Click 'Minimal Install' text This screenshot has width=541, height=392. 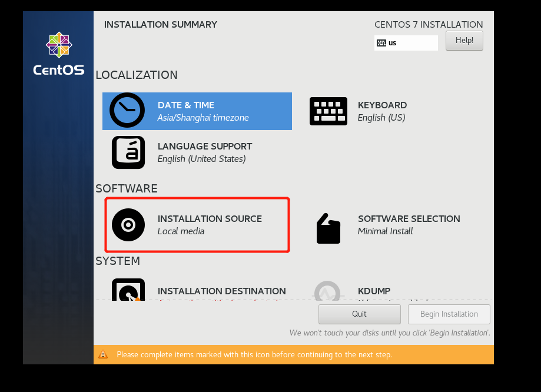tap(385, 231)
